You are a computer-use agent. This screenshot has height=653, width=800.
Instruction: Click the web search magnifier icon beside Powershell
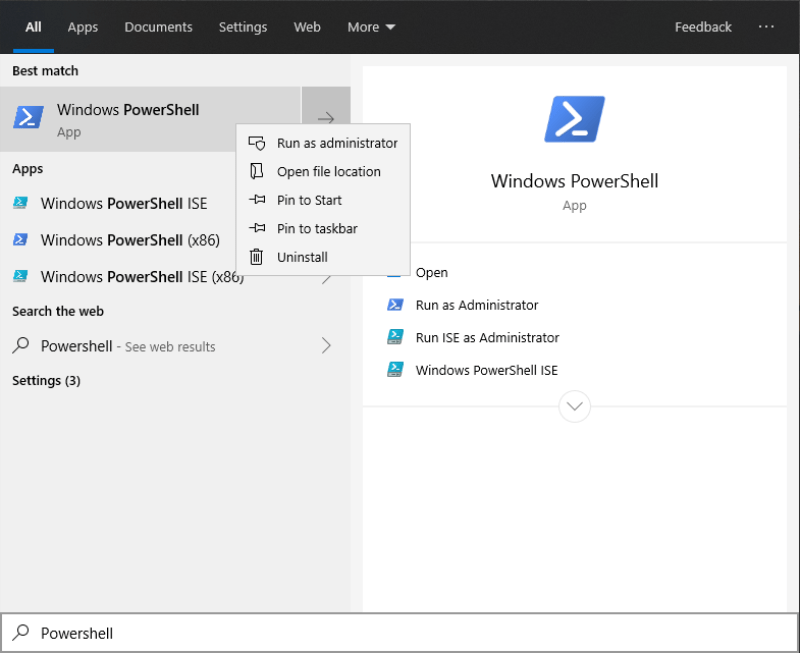click(x=21, y=346)
